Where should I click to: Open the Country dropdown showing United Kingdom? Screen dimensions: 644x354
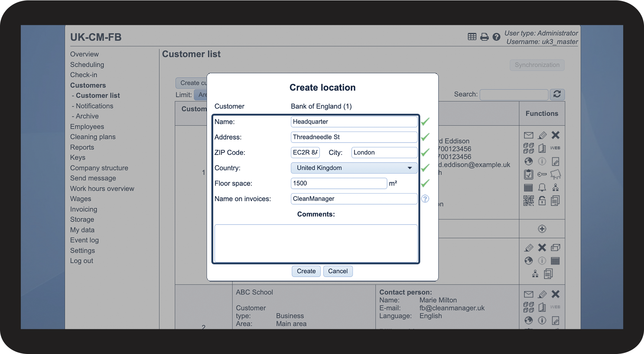(x=354, y=168)
